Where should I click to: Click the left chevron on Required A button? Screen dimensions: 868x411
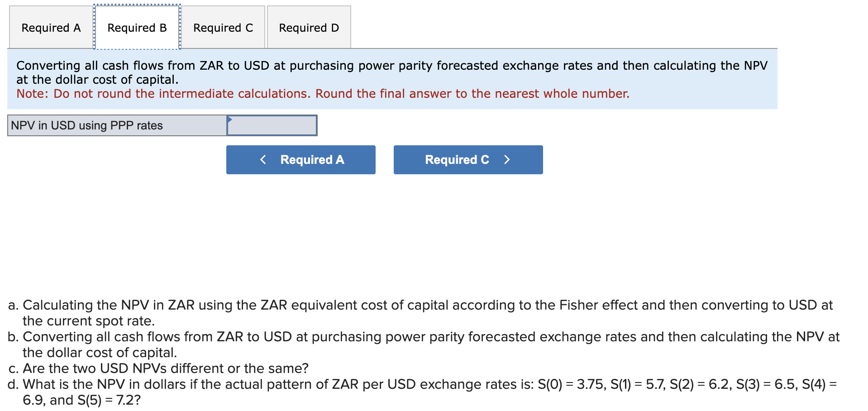tap(263, 159)
